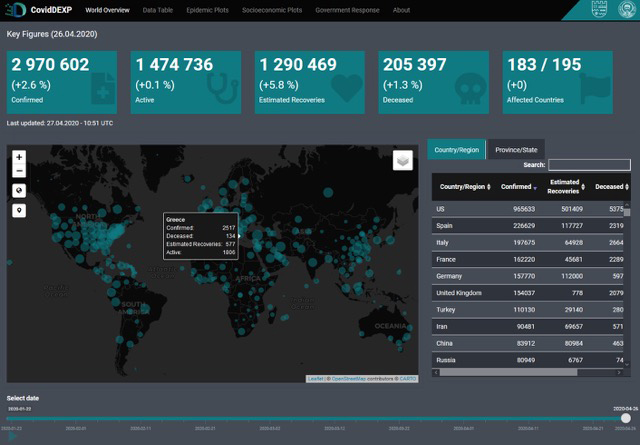Start the timeline play button
The image size is (640, 445).
pyautogui.click(x=12, y=436)
